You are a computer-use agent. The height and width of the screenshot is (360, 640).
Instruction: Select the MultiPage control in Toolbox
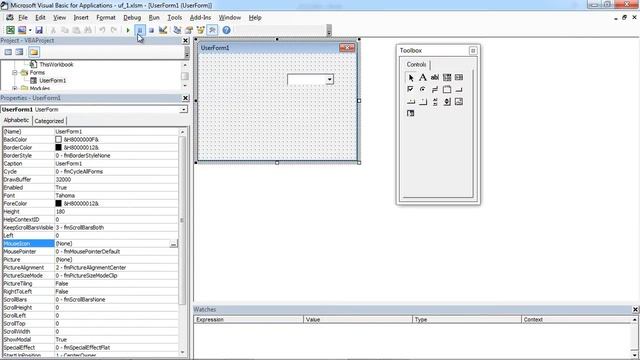click(423, 102)
